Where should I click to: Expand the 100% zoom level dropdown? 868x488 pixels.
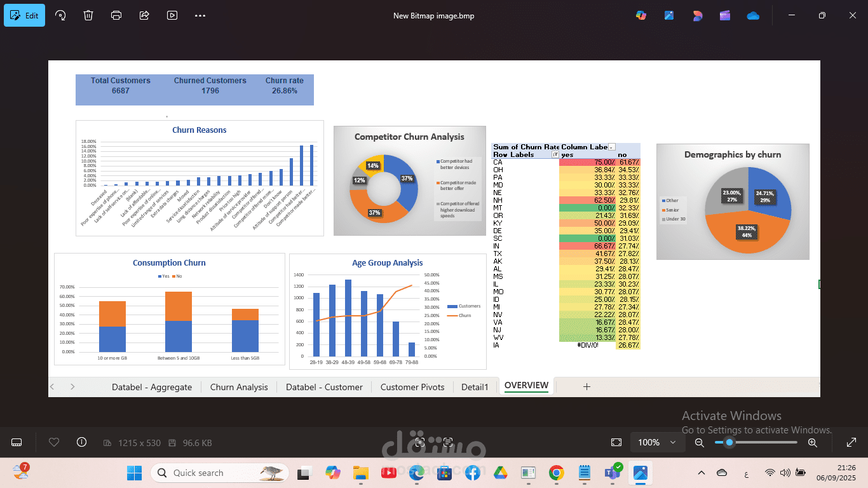(656, 442)
